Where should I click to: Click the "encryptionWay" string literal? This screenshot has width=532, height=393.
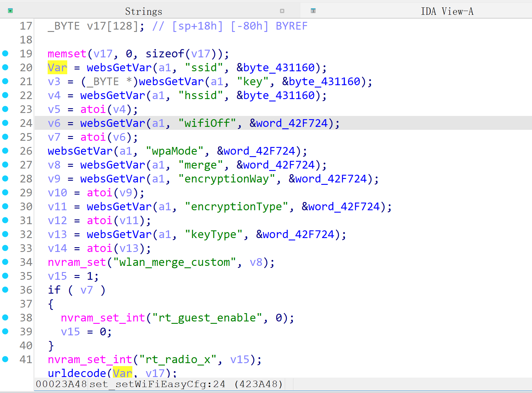(x=227, y=179)
